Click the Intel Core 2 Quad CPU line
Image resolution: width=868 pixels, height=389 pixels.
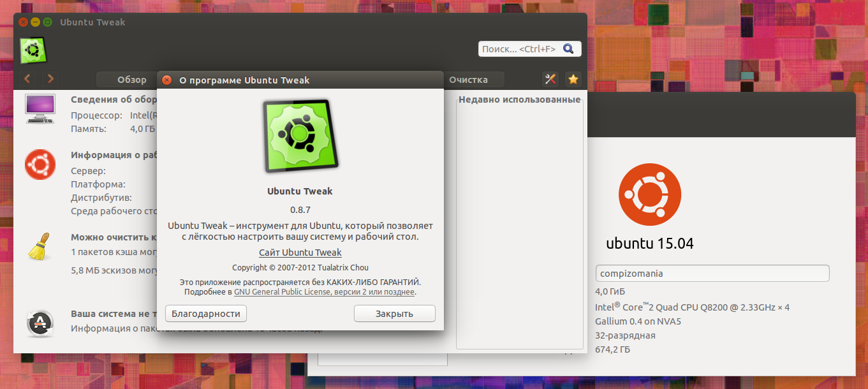(692, 307)
